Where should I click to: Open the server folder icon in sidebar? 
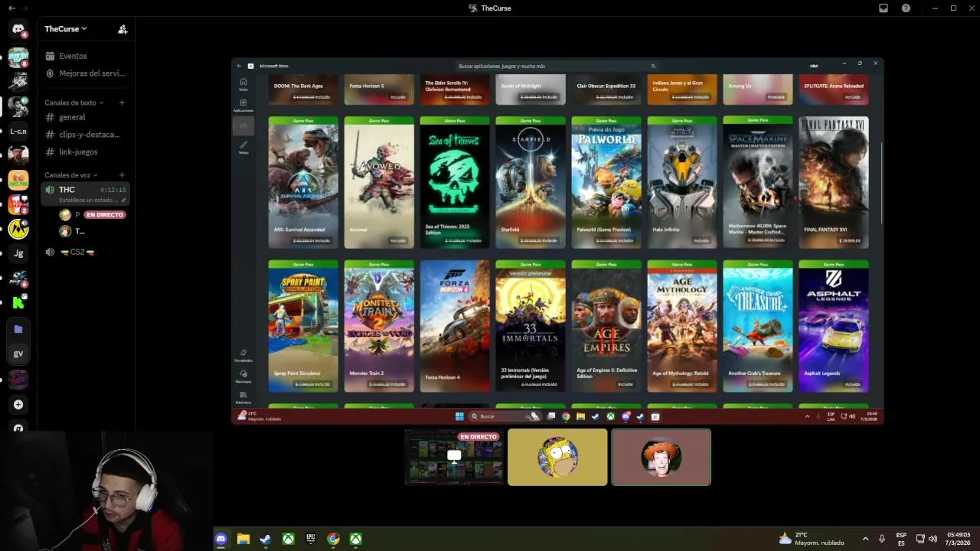(18, 329)
